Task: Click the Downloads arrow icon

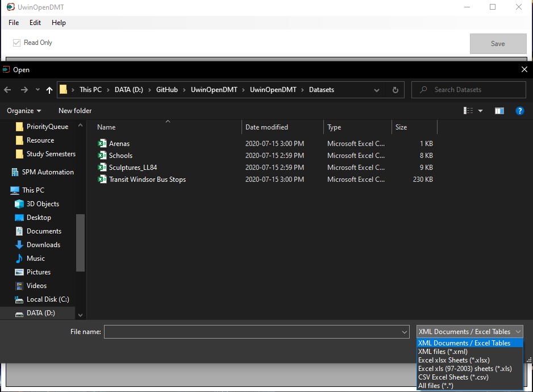Action: tap(19, 245)
